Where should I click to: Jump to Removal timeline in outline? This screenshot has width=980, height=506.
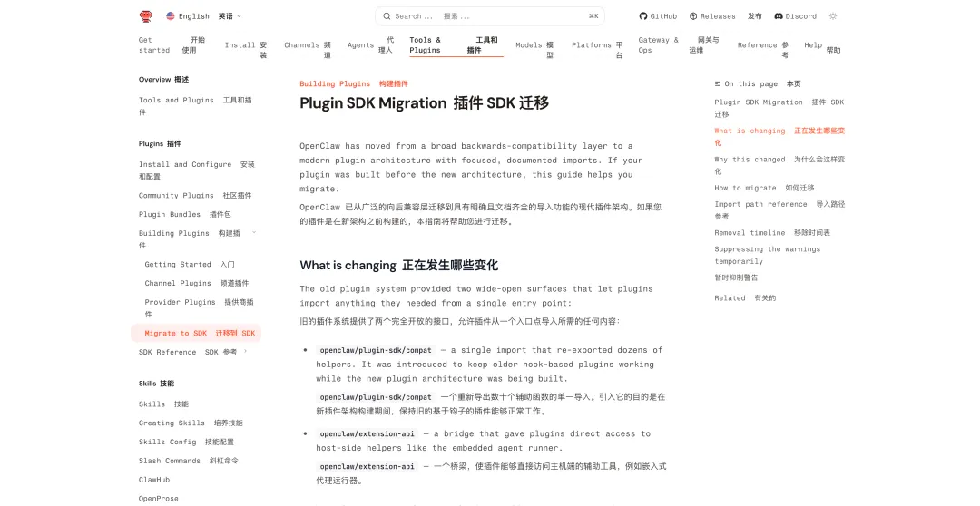pyautogui.click(x=772, y=232)
